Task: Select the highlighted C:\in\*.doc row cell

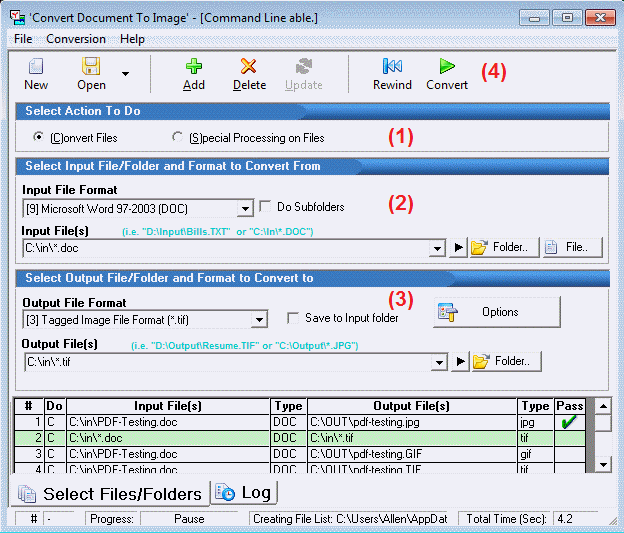Action: (168, 438)
